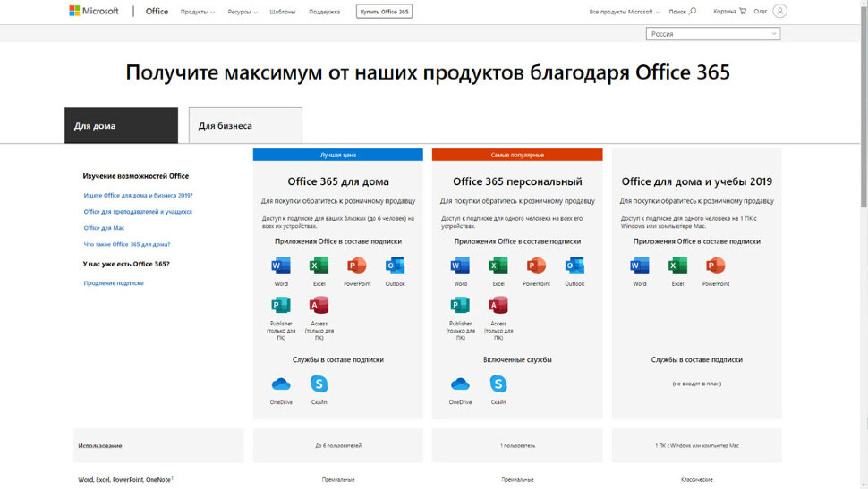The width and height of the screenshot is (868, 489).
Task: Click the Excel icon in Office для дома и учебы 2019
Action: [x=677, y=266]
